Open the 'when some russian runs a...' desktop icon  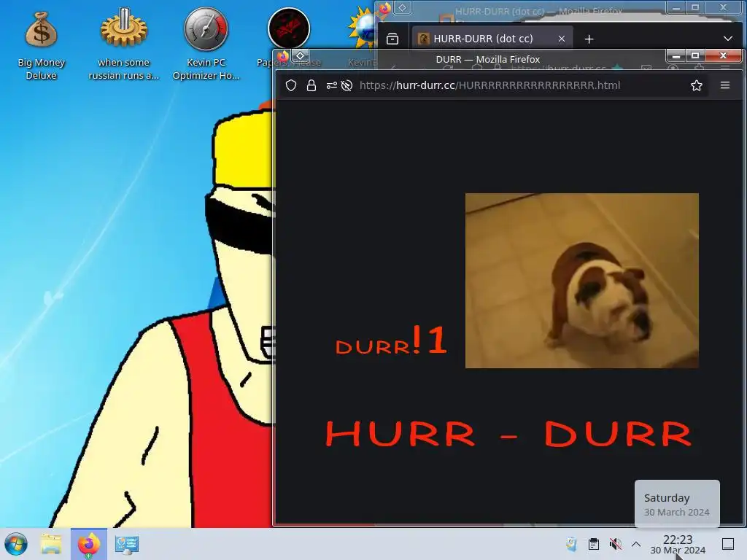pos(124,44)
